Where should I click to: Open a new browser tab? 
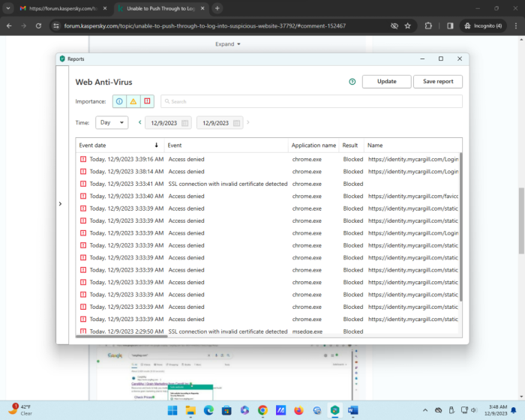pos(217,8)
